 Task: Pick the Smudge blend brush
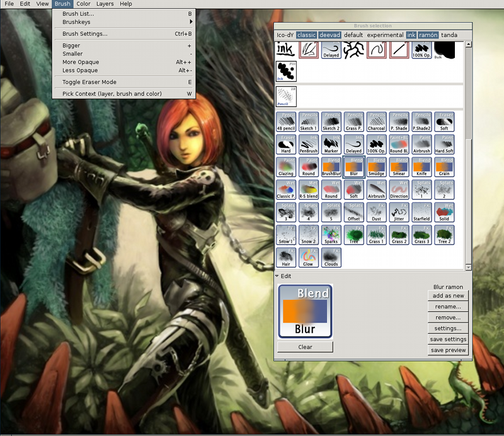(x=377, y=167)
